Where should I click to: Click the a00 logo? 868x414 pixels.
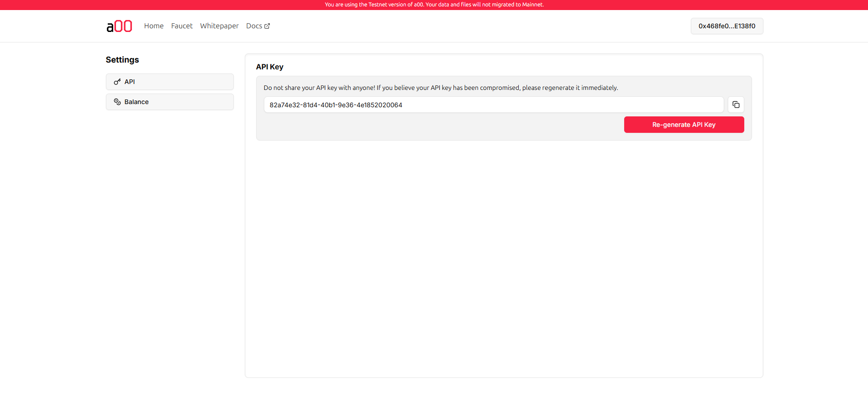119,26
